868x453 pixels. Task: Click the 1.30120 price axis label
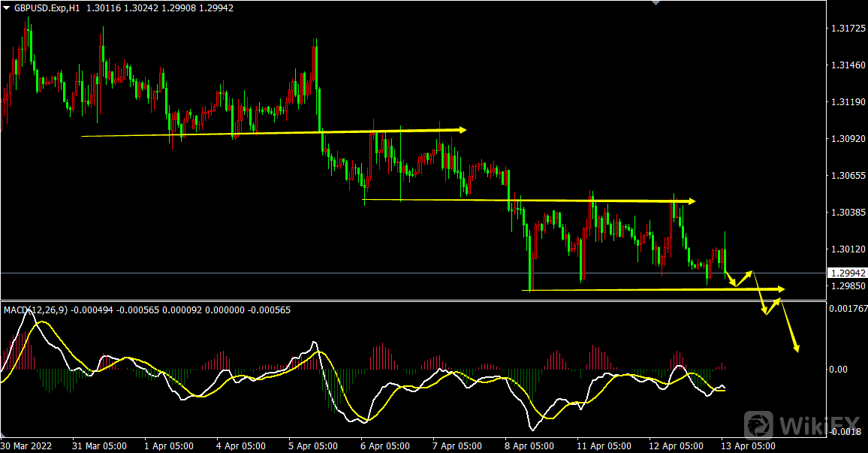848,249
